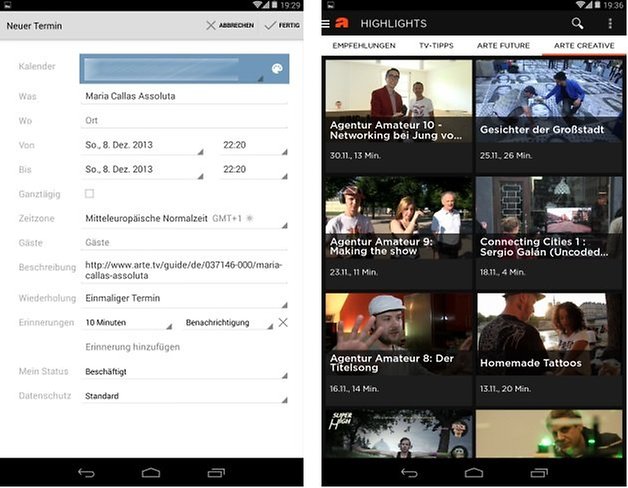Tap the Highlights title in arte header
628x488 pixels.
393,24
